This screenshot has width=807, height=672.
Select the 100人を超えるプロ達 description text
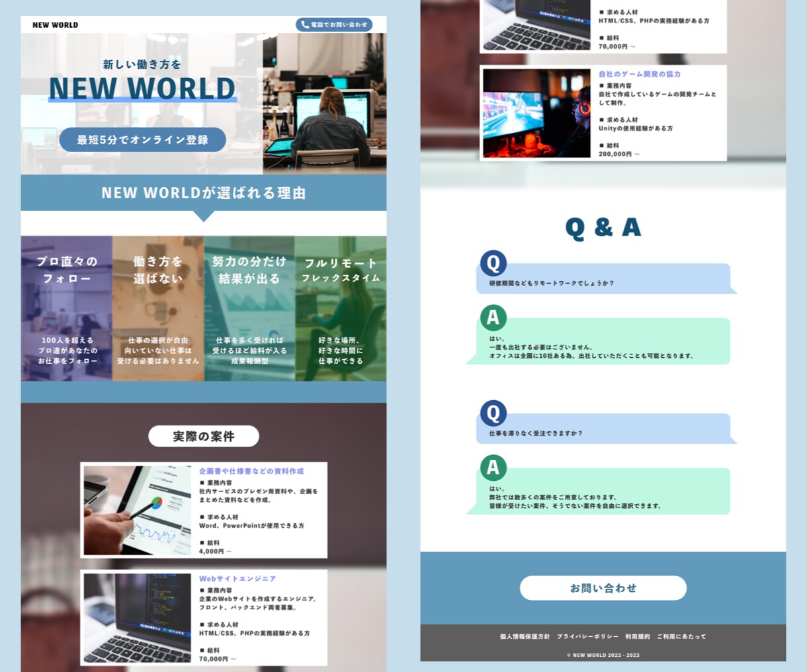[67, 351]
